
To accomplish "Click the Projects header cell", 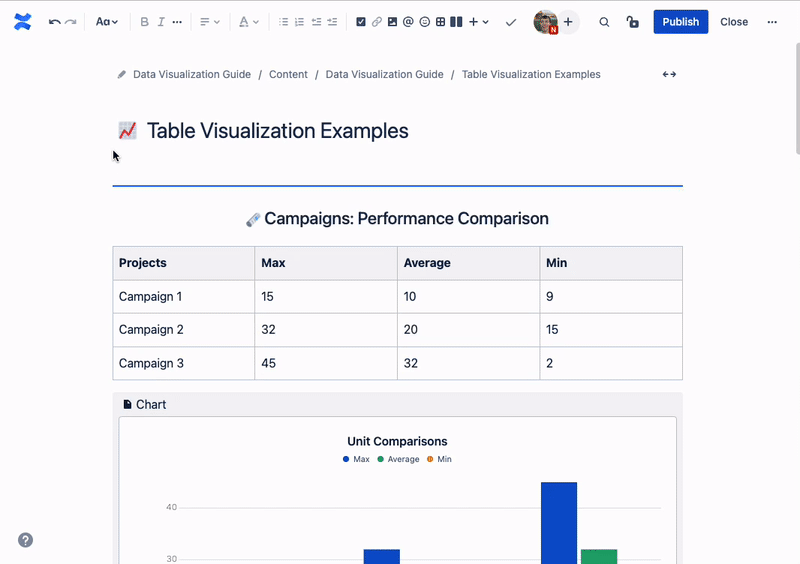I will [x=184, y=263].
